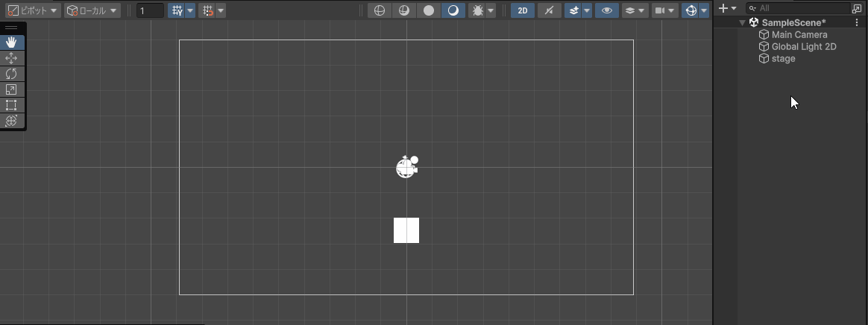
Task: Select wireframe draw mode icon
Action: click(x=380, y=10)
